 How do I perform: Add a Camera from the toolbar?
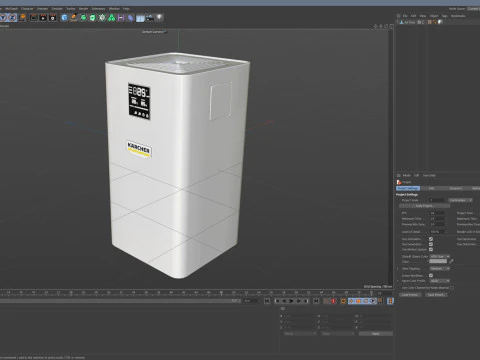click(x=150, y=18)
